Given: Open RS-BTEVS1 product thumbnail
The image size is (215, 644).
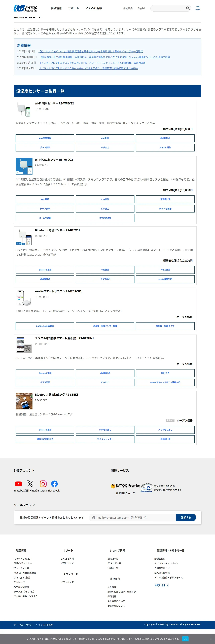Looking at the screenshot, I should click(x=24, y=237).
